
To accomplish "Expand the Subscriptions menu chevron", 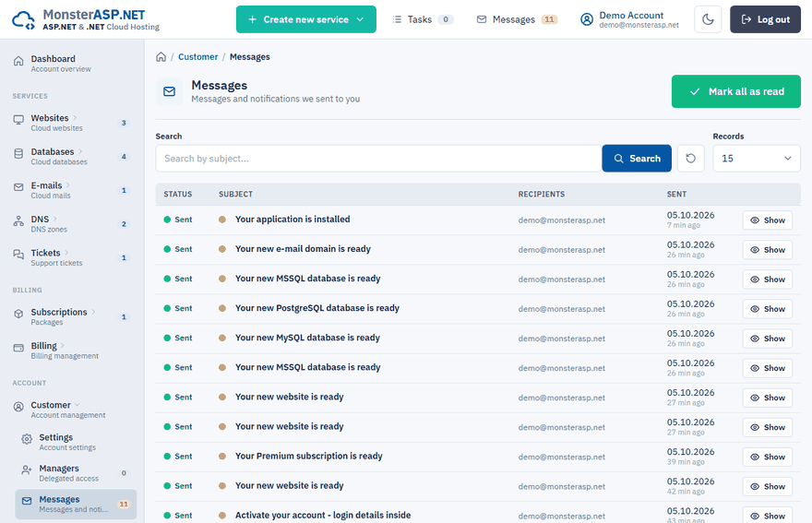I will coord(93,312).
